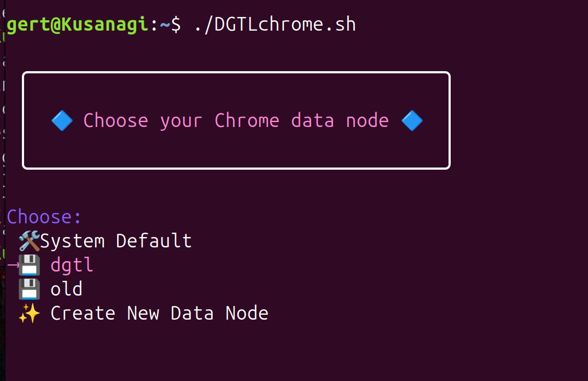Expand the Choose your Chrome data node header

(236, 120)
